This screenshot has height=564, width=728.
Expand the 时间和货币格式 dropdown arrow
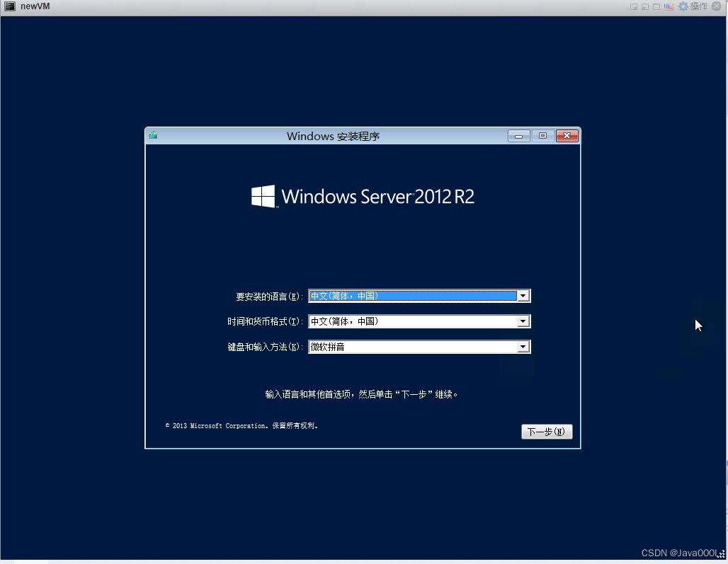coord(523,321)
